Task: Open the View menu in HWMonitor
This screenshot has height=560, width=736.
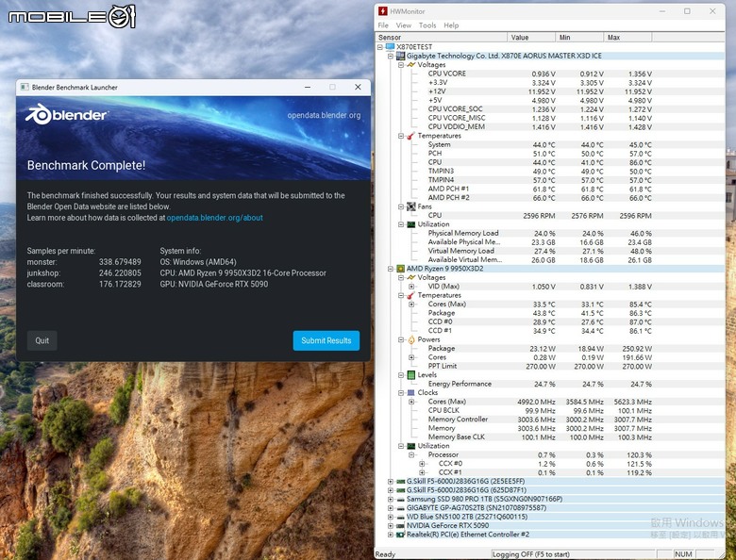Action: click(403, 25)
